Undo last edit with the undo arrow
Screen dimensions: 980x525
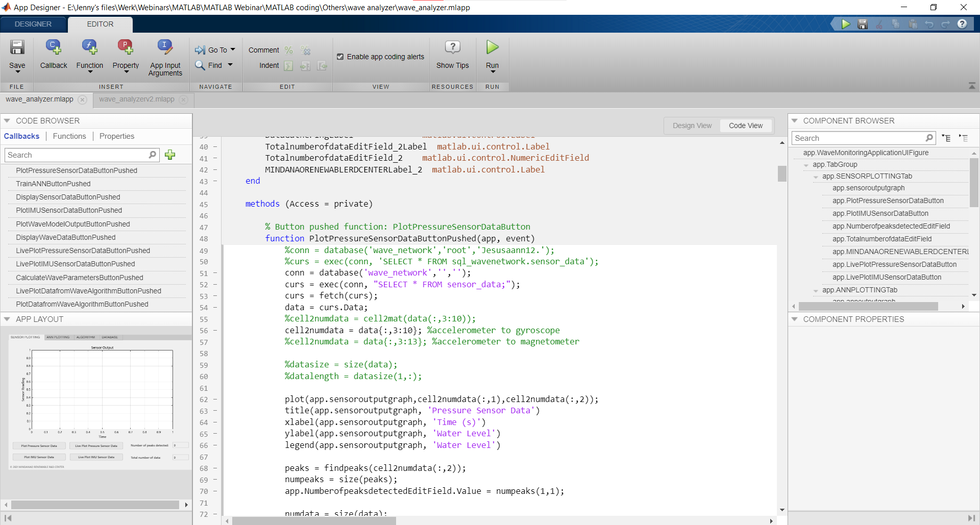(x=930, y=24)
